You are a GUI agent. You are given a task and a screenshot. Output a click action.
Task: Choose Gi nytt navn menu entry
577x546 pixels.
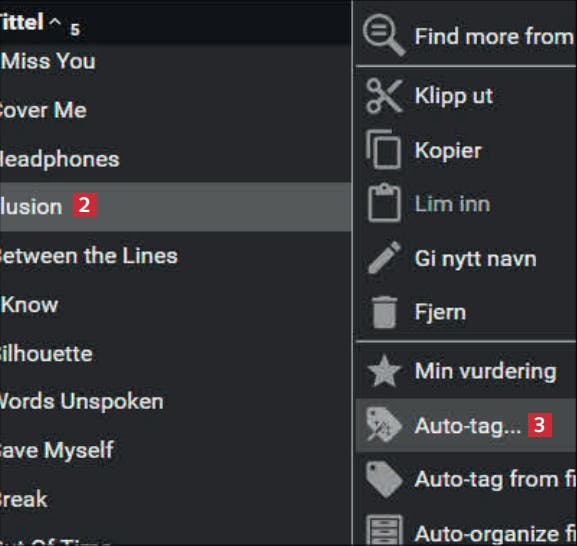click(x=466, y=258)
